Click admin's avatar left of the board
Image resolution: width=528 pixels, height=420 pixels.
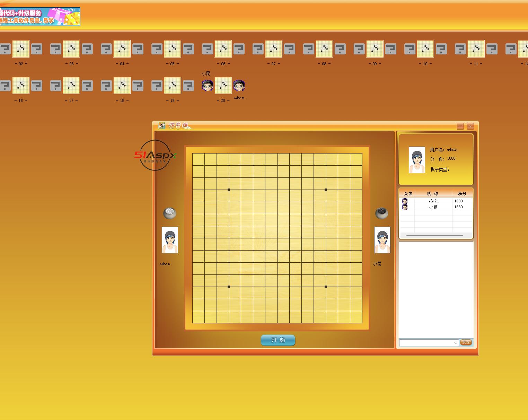pyautogui.click(x=170, y=240)
